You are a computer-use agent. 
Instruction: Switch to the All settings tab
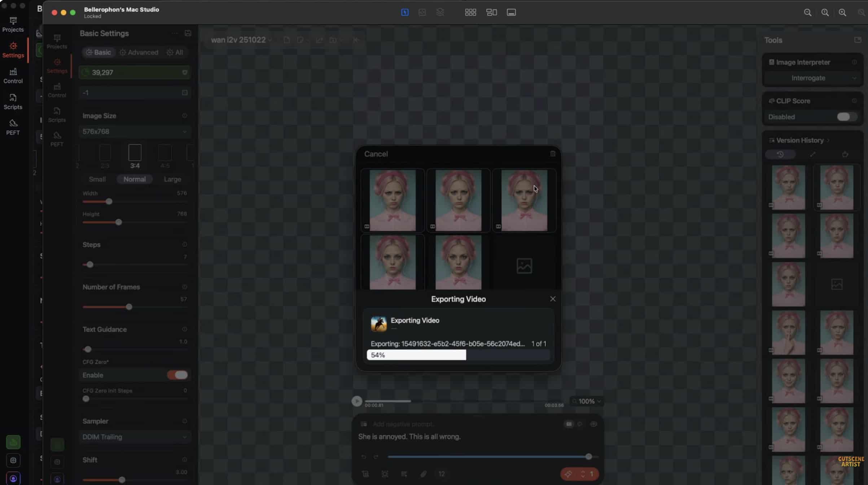(x=175, y=52)
